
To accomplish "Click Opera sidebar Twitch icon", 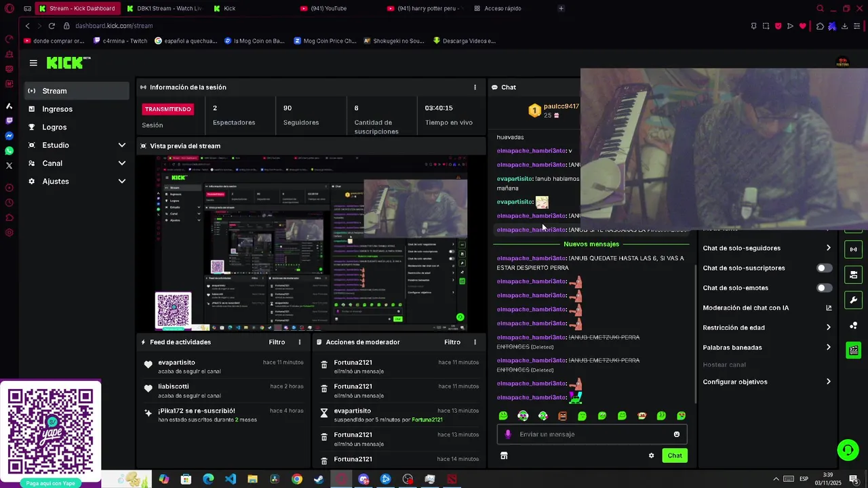I will (9, 121).
